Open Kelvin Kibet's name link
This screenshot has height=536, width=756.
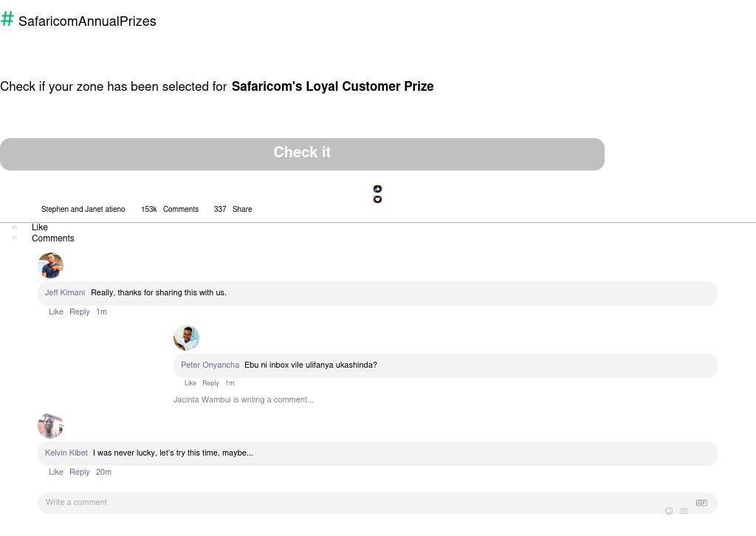pos(66,453)
